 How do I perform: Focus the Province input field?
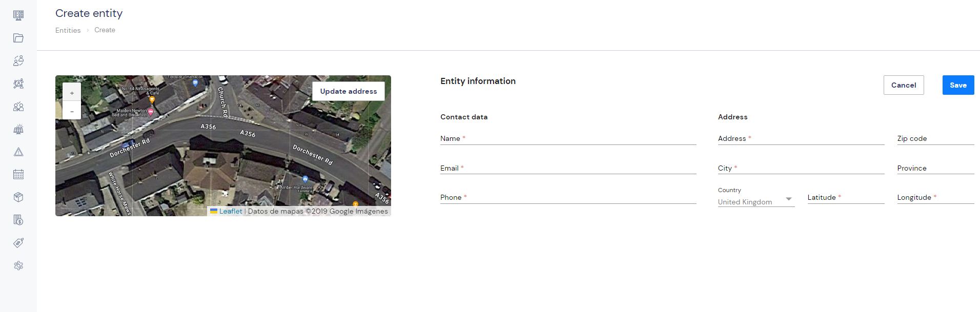pyautogui.click(x=935, y=168)
